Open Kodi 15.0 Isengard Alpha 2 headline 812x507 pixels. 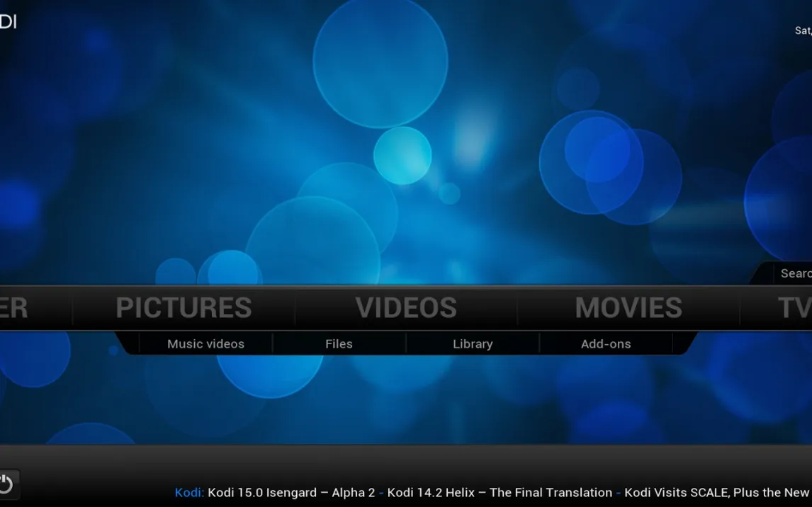click(291, 493)
